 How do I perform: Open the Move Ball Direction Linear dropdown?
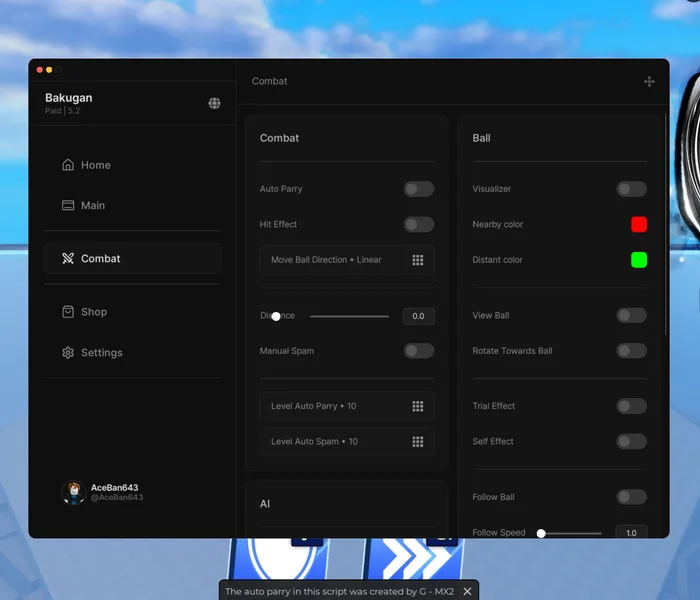(x=347, y=260)
